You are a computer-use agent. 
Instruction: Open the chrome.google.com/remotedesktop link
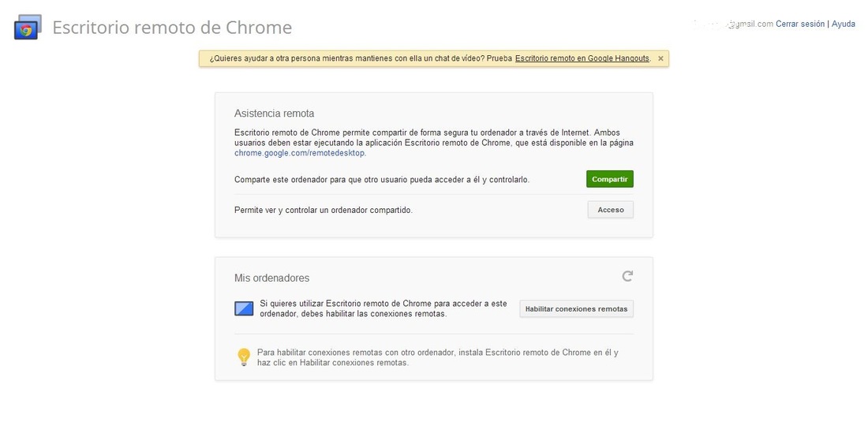coord(300,153)
